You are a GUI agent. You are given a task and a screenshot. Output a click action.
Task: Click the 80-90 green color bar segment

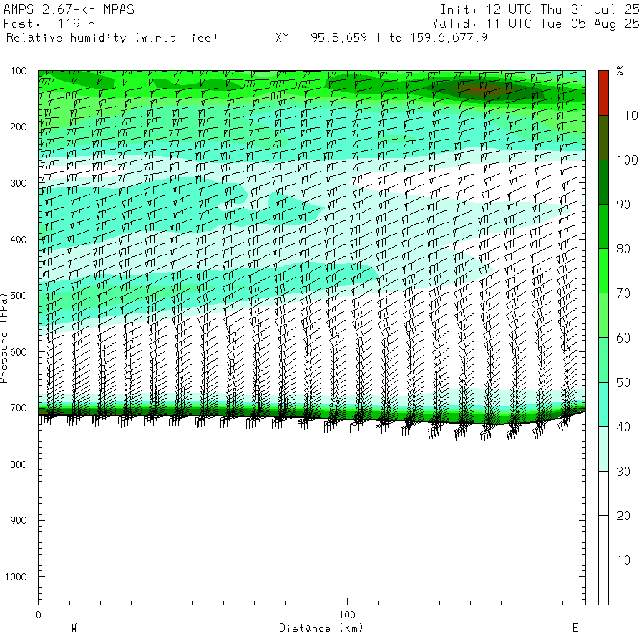click(x=603, y=226)
